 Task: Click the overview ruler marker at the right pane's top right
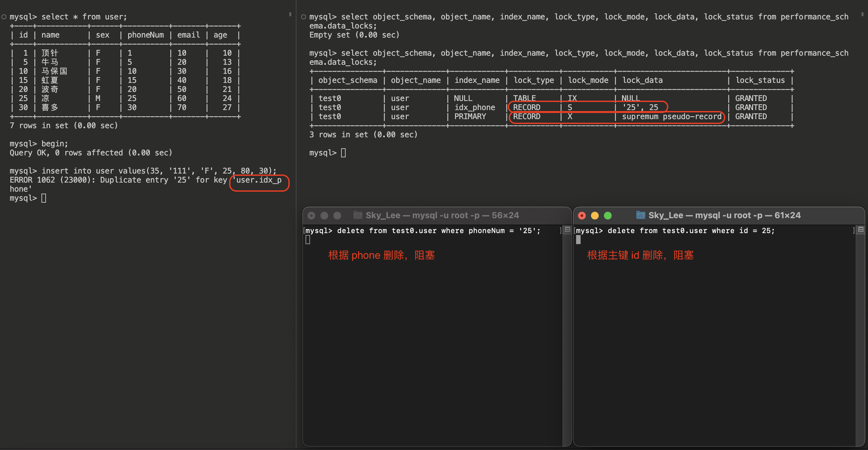[862, 14]
